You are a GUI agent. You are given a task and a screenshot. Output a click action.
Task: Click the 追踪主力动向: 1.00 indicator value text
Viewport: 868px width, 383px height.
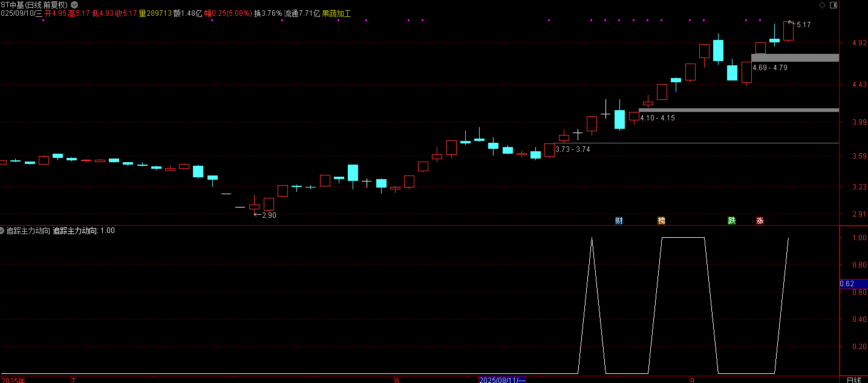click(83, 231)
